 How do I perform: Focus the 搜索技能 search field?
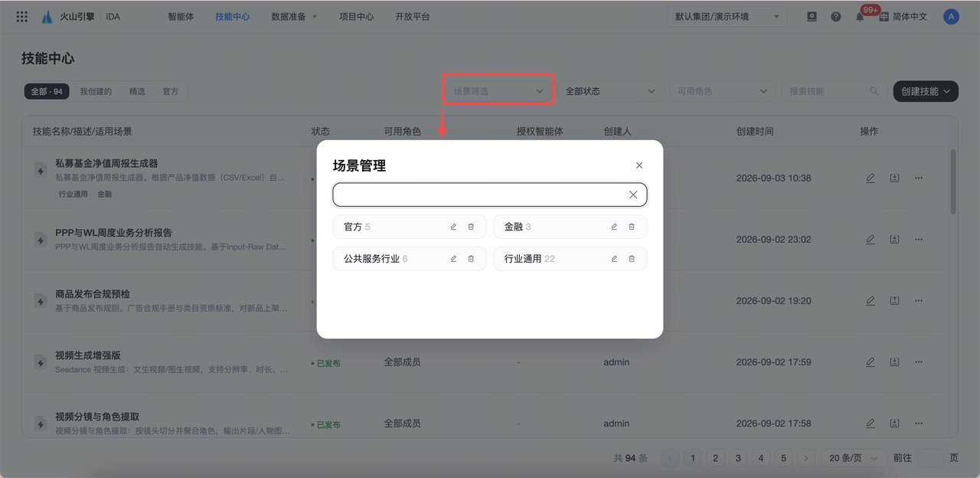(834, 91)
